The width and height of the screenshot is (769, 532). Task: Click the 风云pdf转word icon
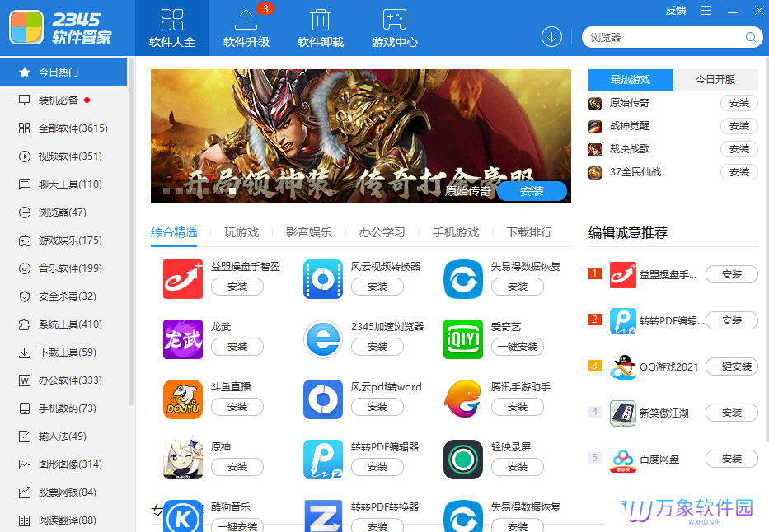pos(323,399)
